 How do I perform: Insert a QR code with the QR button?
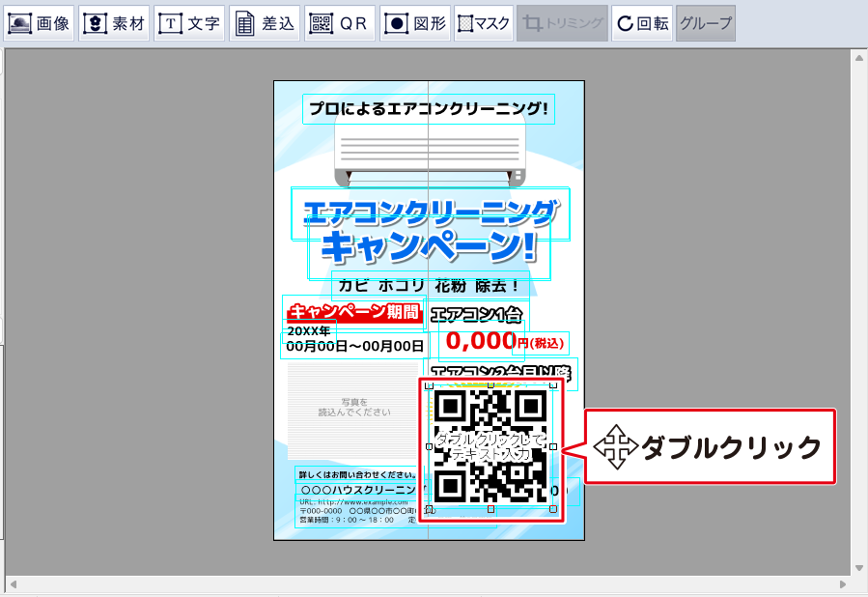339,23
